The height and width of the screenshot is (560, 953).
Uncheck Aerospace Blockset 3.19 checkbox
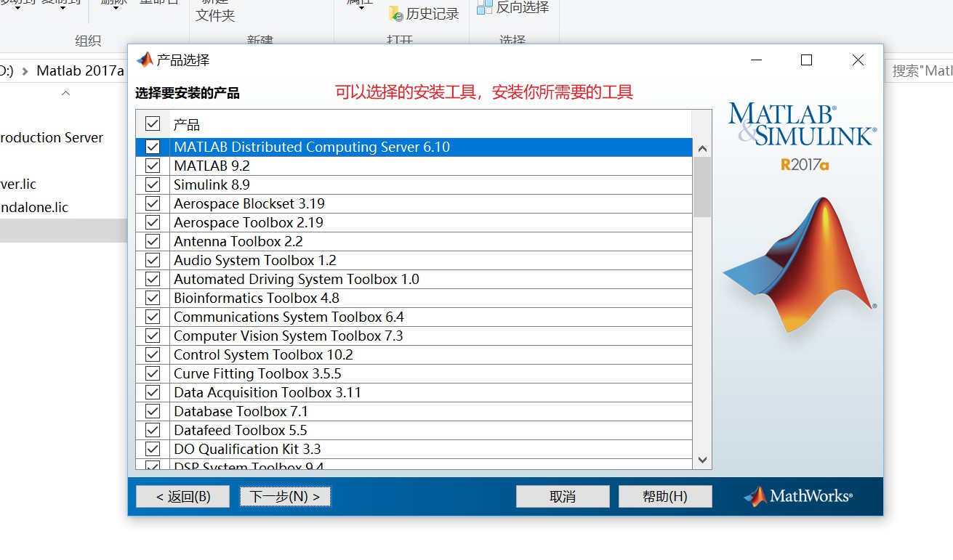coord(153,203)
